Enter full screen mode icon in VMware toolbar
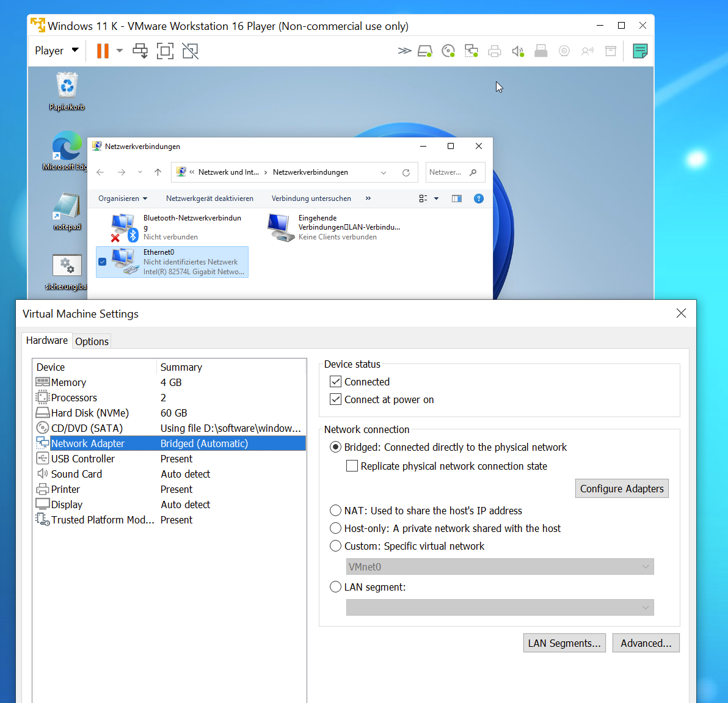This screenshot has height=703, width=728. click(x=166, y=51)
